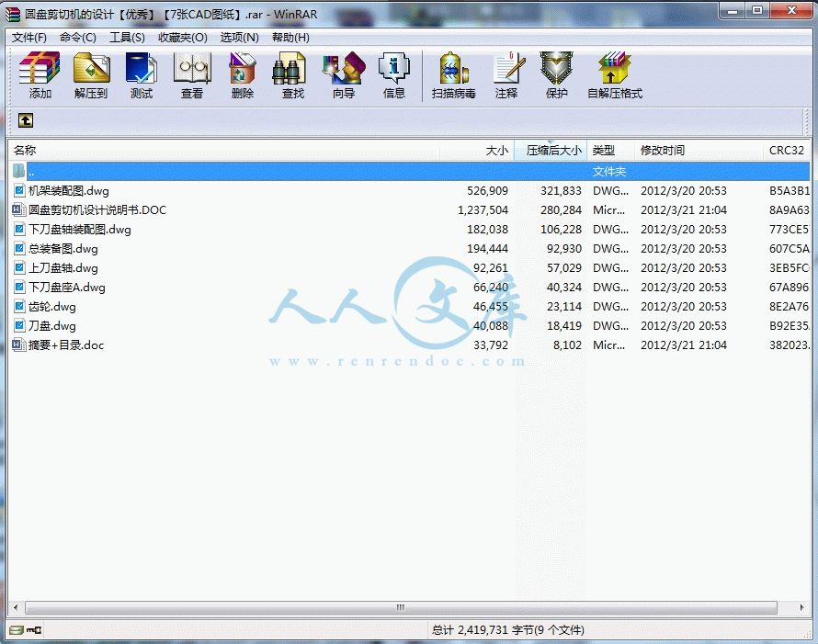Sort by the CRC32 column header
The image size is (818, 644).
coord(787,150)
